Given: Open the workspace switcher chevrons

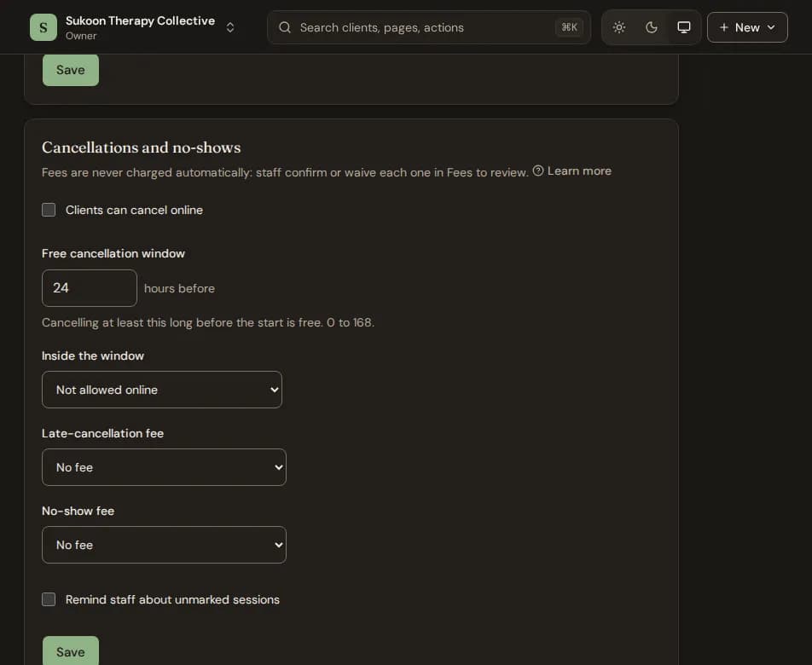Looking at the screenshot, I should (x=230, y=27).
